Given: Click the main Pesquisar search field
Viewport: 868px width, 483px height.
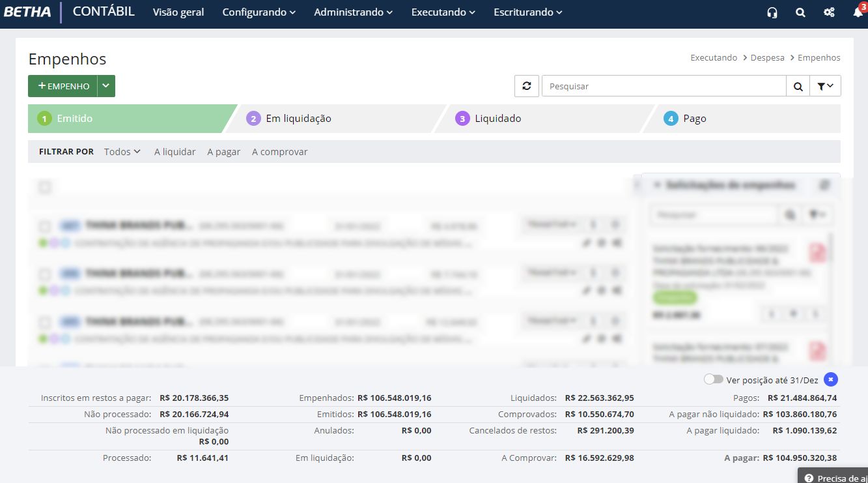Looking at the screenshot, I should tap(664, 86).
